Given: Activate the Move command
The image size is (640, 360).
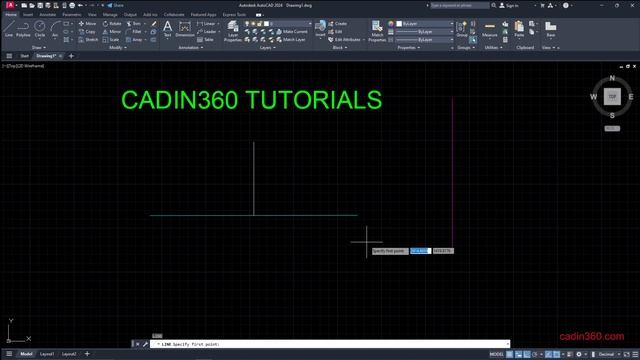Looking at the screenshot, I should (87, 24).
